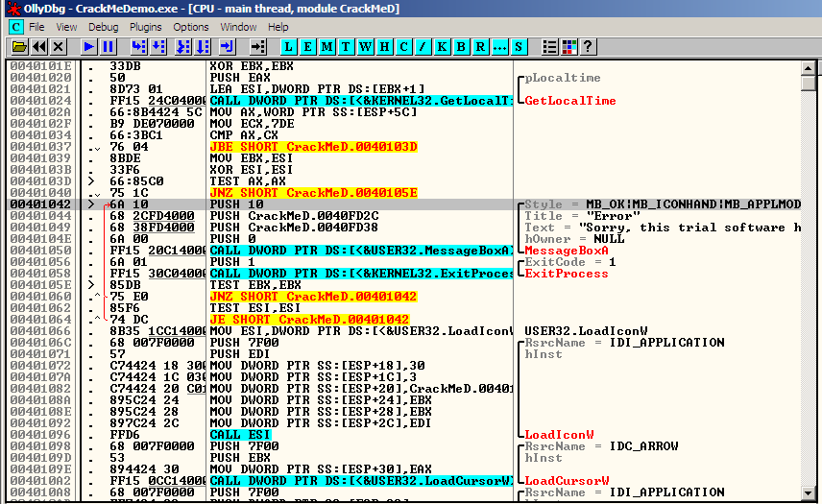This screenshot has width=822, height=504.
Task: Close the debugged program with the X icon
Action: point(59,46)
